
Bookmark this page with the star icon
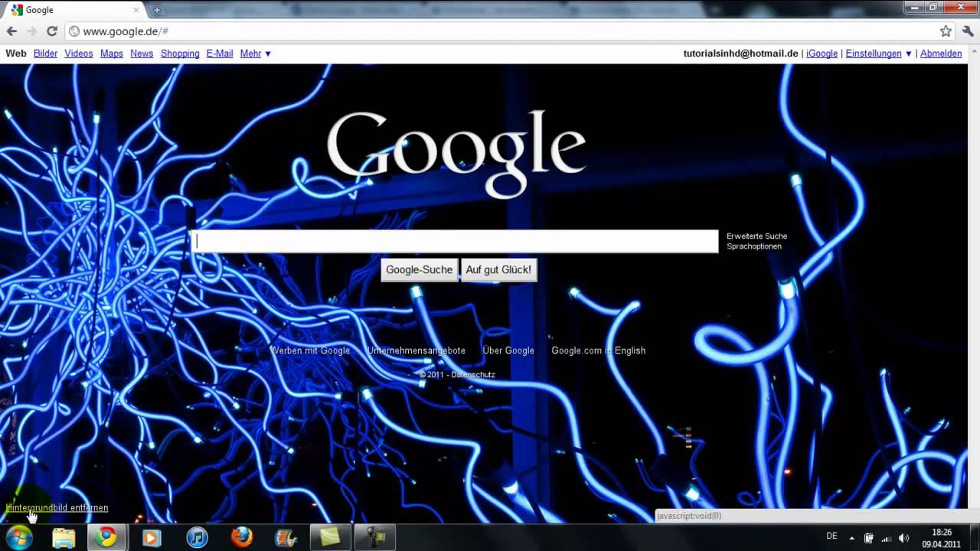pyautogui.click(x=946, y=31)
